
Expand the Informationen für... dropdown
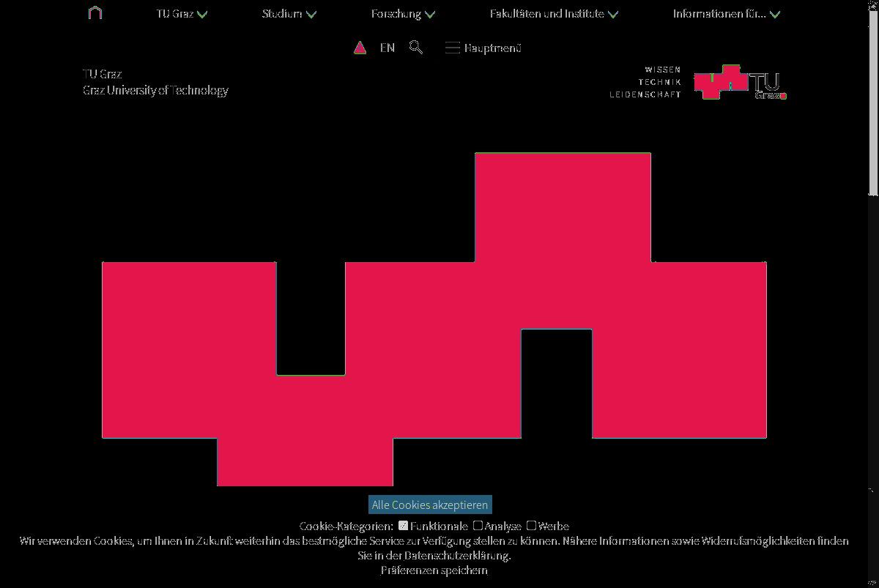727,13
